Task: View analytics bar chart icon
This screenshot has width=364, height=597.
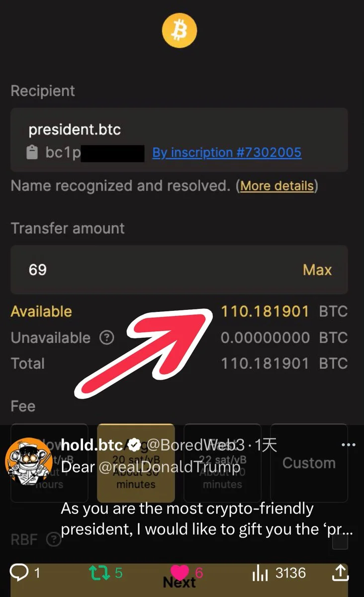Action: pyautogui.click(x=260, y=574)
